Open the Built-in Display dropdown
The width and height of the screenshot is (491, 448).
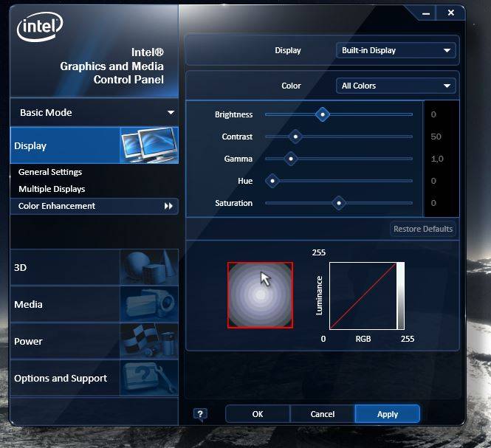pos(396,50)
